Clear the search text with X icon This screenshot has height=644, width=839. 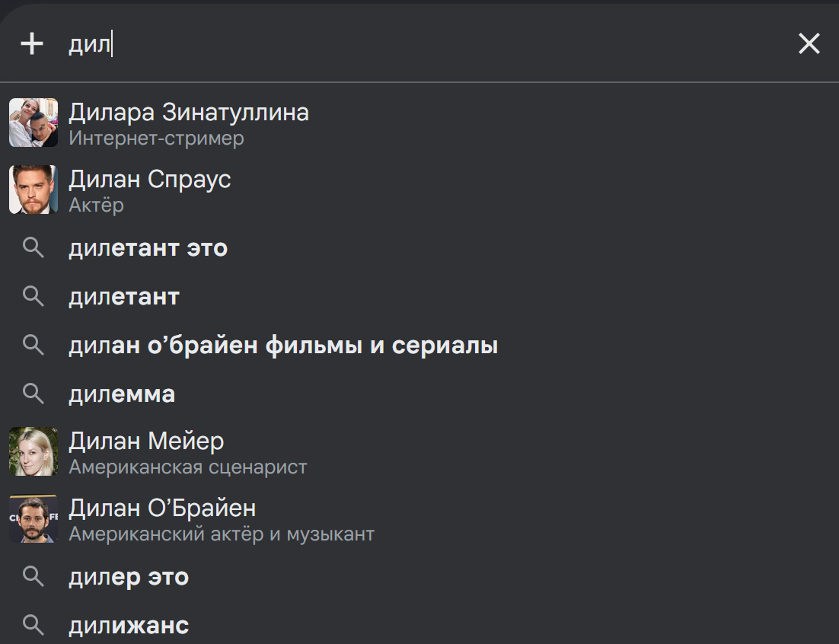[x=809, y=43]
